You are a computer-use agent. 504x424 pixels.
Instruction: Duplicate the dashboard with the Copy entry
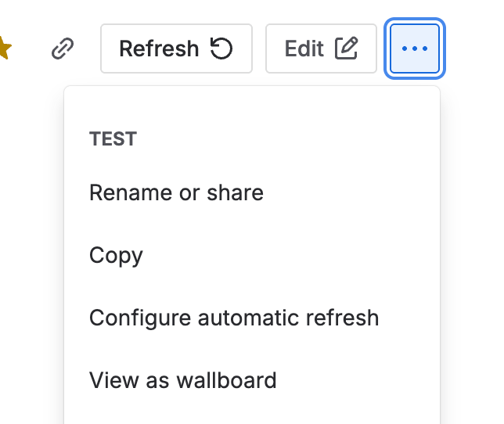(116, 256)
